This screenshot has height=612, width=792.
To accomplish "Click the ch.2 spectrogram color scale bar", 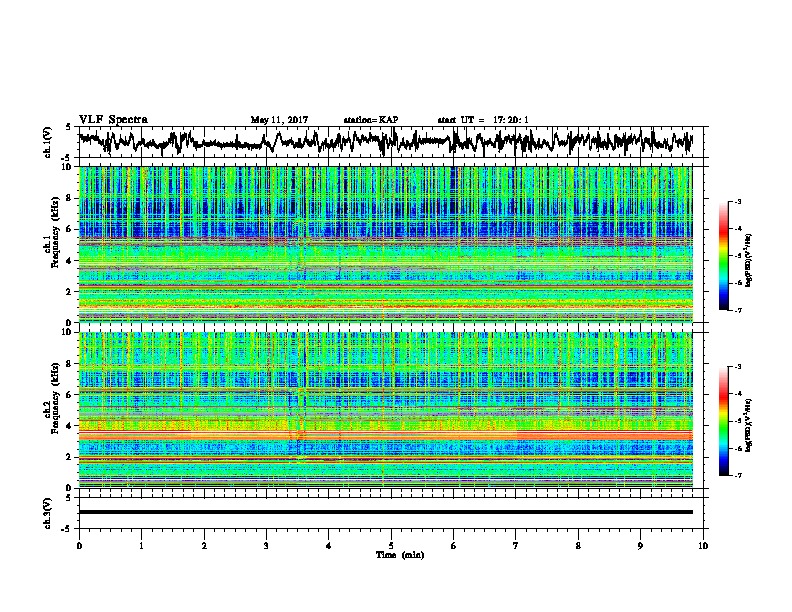I will point(723,421).
